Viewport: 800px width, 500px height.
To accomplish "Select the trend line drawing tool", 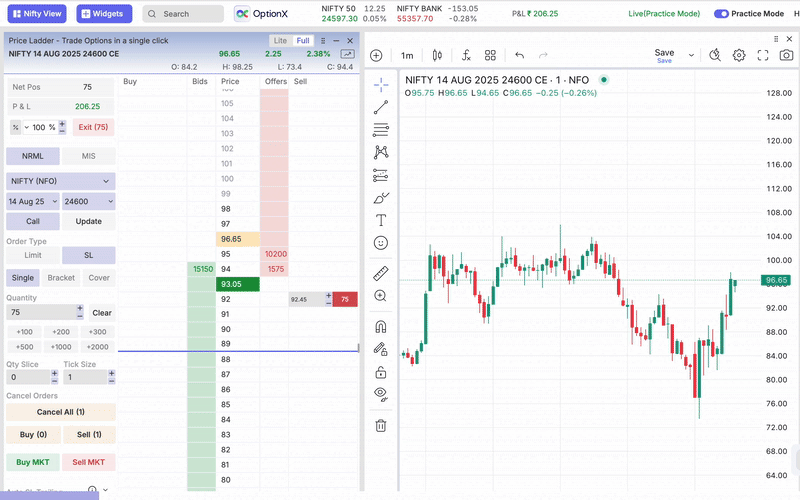I will 380,107.
